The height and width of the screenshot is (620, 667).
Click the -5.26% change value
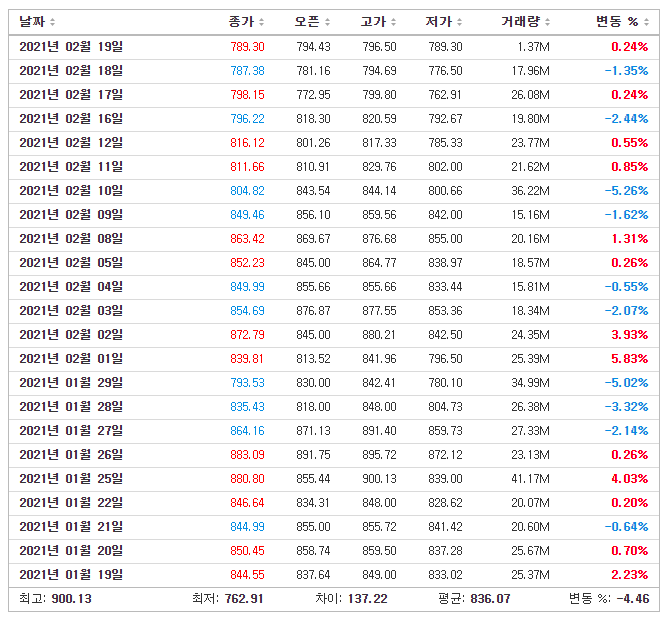626,191
